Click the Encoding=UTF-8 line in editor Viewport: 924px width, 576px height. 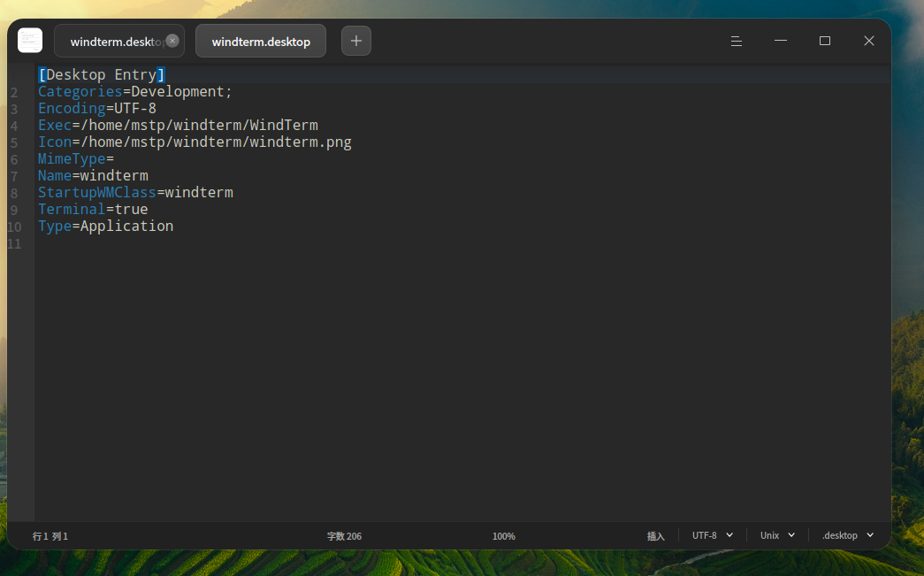(x=97, y=109)
